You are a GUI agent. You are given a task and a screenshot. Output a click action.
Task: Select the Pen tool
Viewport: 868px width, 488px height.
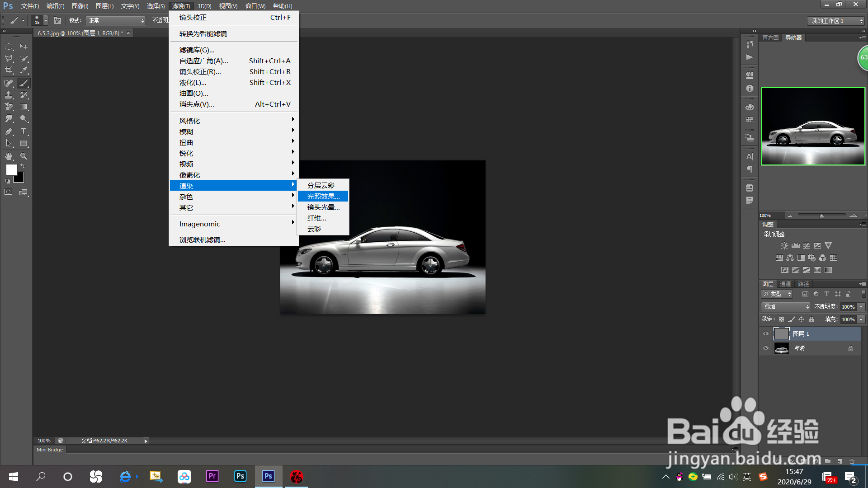click(9, 131)
